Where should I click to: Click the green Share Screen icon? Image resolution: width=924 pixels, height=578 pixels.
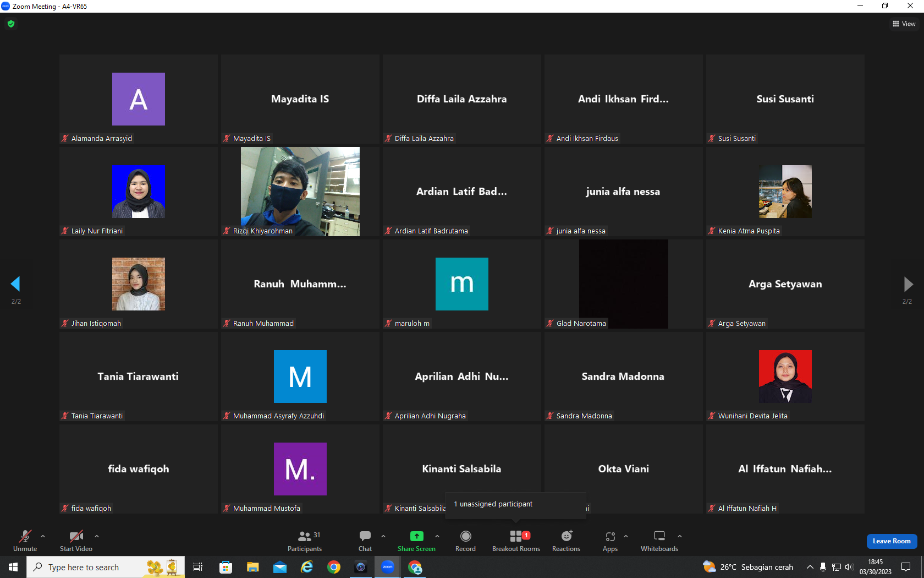pyautogui.click(x=416, y=536)
